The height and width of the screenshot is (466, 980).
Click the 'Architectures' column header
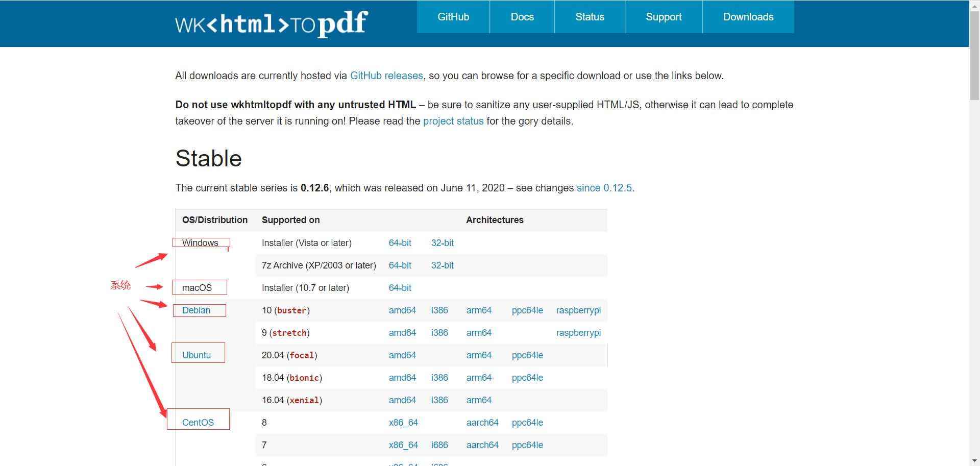tap(495, 220)
